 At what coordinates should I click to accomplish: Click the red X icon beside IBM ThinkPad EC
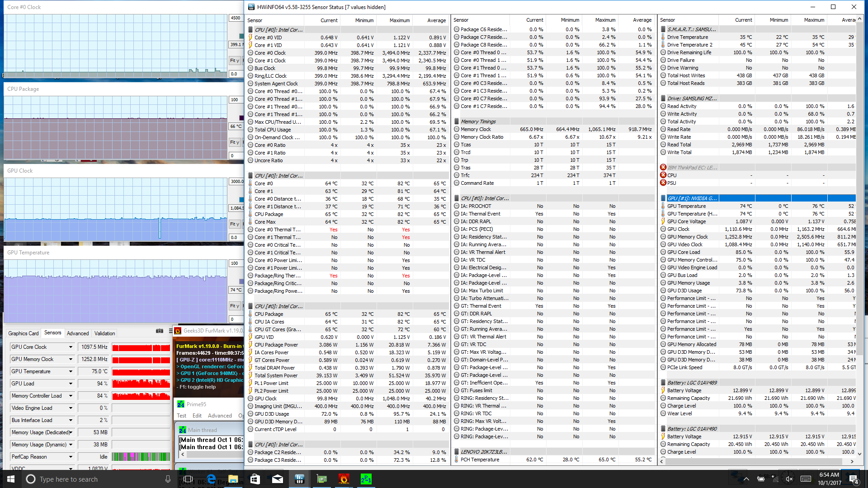(x=663, y=168)
